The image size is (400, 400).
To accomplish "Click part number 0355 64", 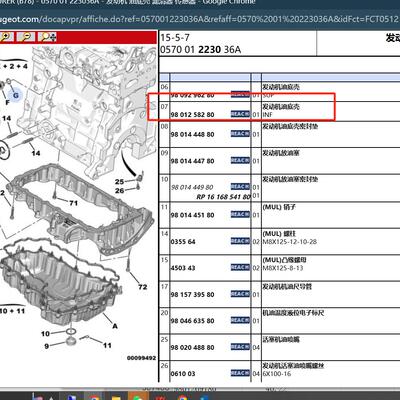I will [183, 242].
